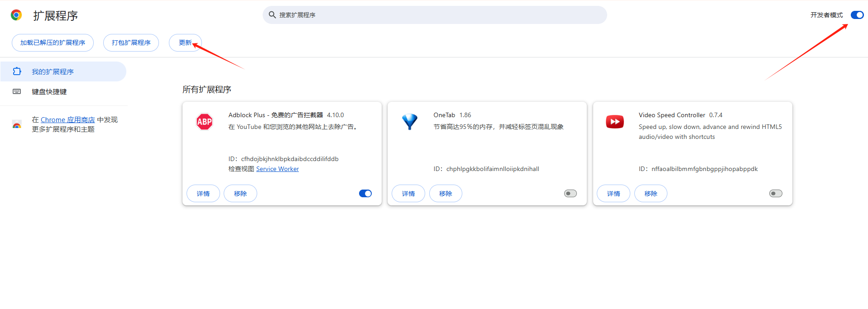Screen dimensions: 868x309
Task: Click the Video Speed Controller 0.7.4 title
Action: click(681, 115)
